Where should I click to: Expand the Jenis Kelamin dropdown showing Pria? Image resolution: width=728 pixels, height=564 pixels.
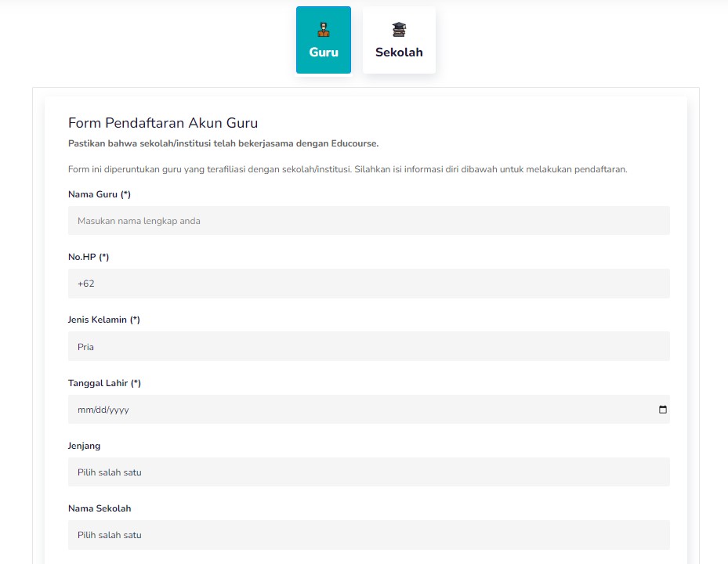[368, 346]
